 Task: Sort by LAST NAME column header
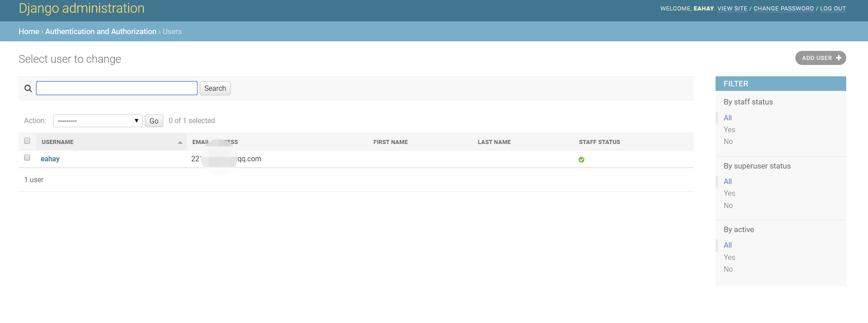pyautogui.click(x=494, y=142)
